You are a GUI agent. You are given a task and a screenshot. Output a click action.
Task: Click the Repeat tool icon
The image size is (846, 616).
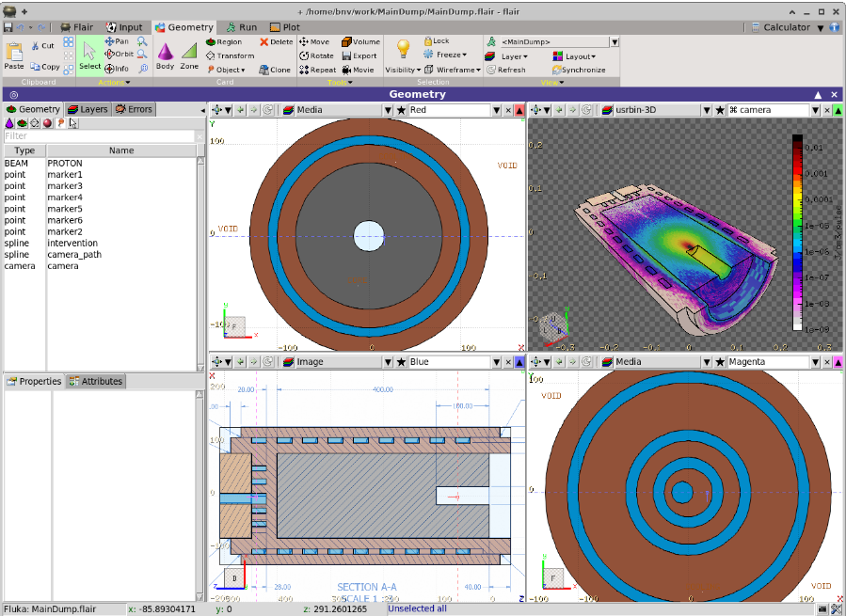tap(304, 70)
